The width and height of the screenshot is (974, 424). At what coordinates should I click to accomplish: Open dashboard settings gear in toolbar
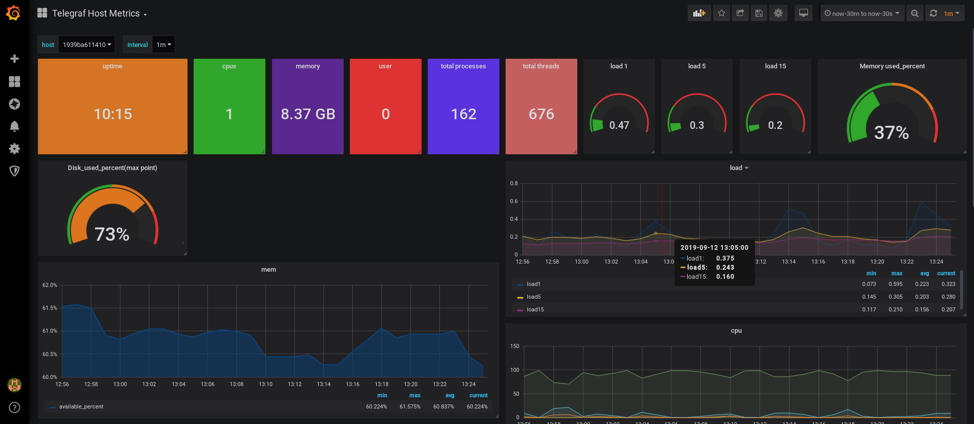pyautogui.click(x=778, y=13)
